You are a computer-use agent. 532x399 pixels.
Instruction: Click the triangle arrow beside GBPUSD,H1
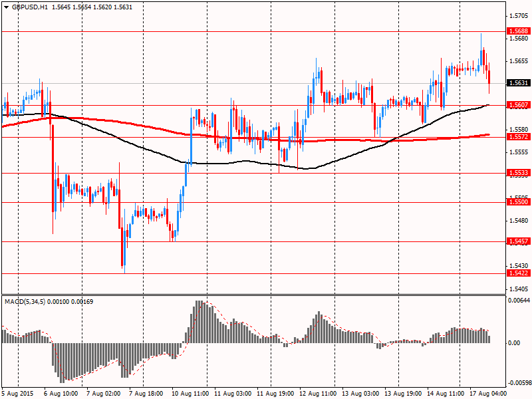pyautogui.click(x=5, y=7)
